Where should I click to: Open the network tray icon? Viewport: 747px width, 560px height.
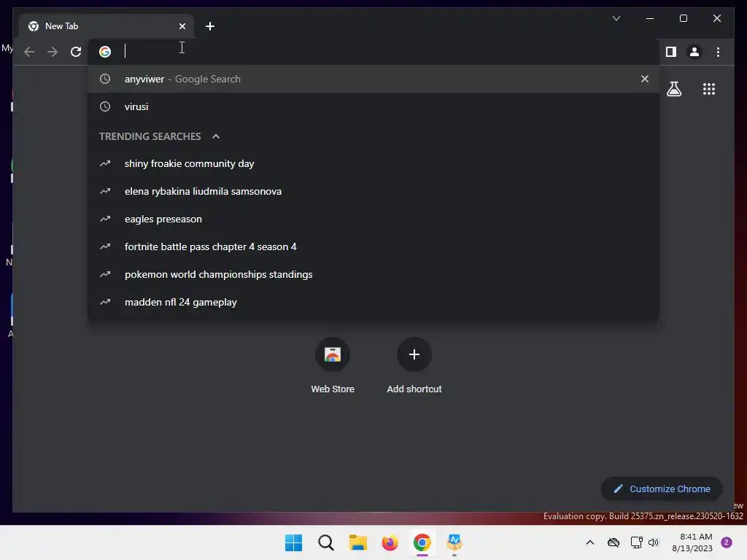point(636,542)
